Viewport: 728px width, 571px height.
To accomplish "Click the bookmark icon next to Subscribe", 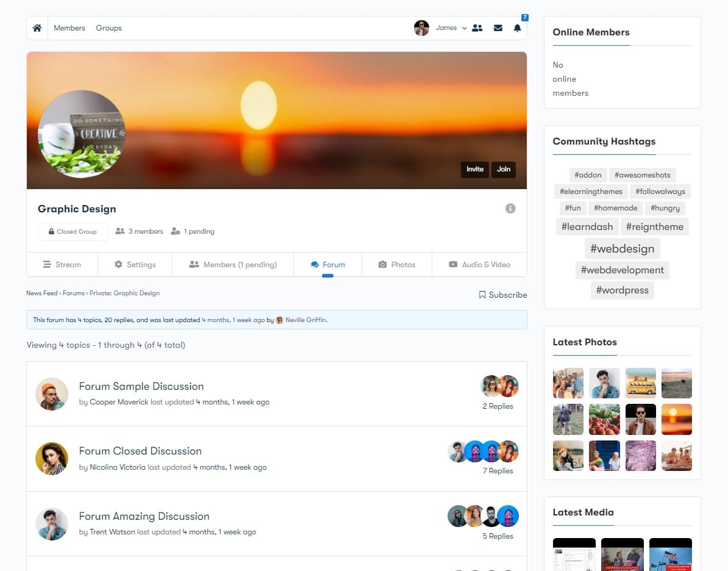I will (x=481, y=295).
